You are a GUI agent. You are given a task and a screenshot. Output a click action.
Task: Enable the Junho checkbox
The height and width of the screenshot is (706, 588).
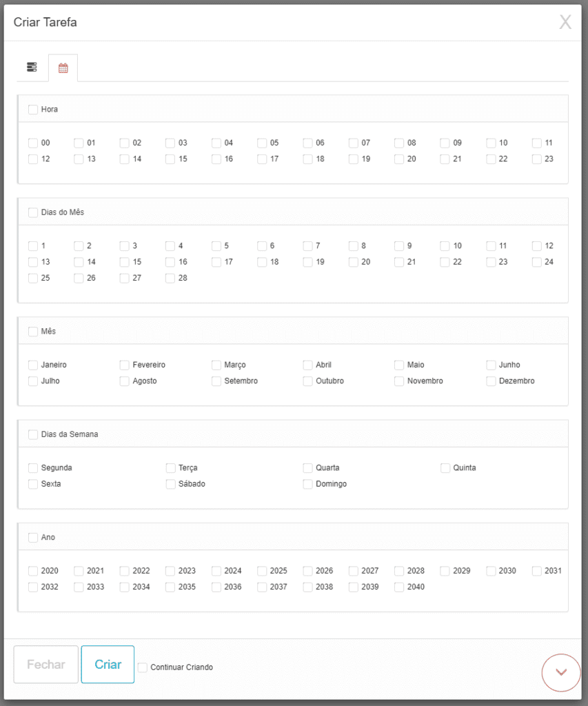[x=491, y=365]
